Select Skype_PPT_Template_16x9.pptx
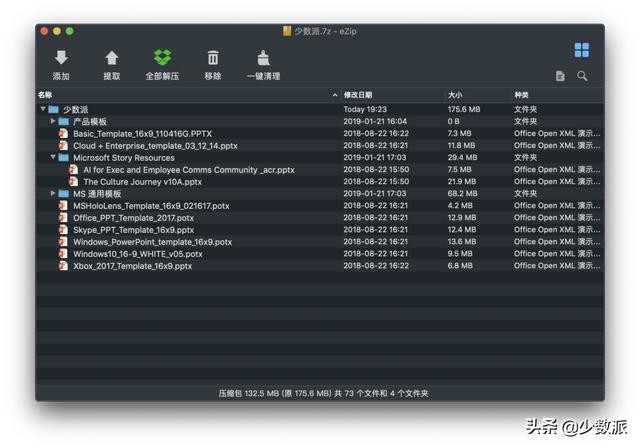 pyautogui.click(x=133, y=230)
